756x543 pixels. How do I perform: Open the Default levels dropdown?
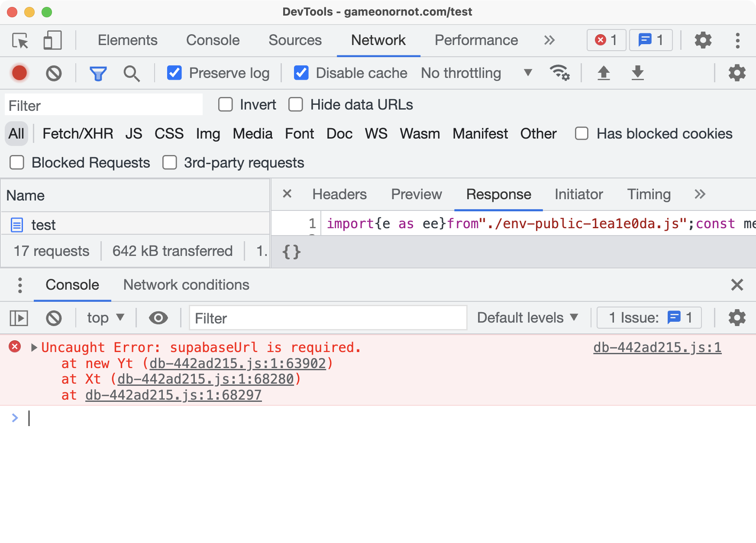[527, 317]
